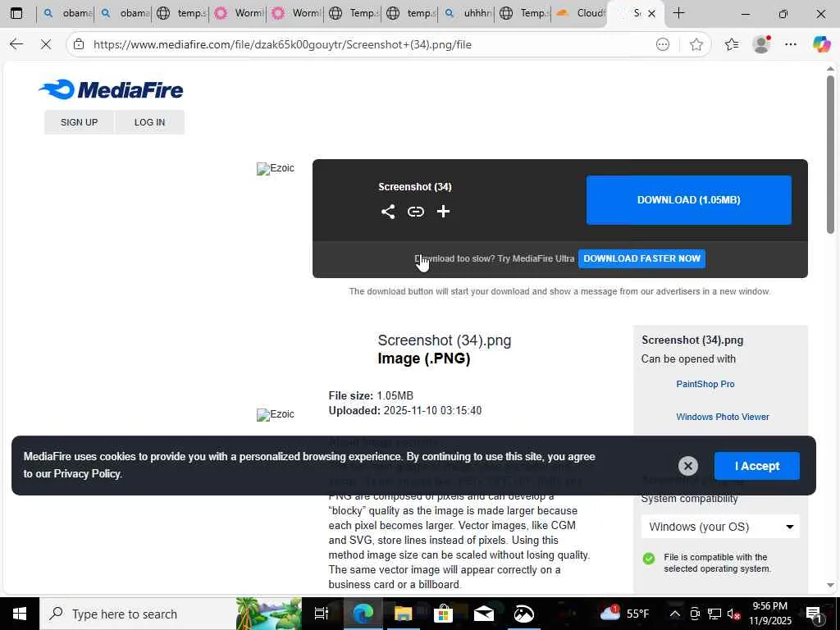
Task: Open a new browser tab
Action: pyautogui.click(x=678, y=13)
